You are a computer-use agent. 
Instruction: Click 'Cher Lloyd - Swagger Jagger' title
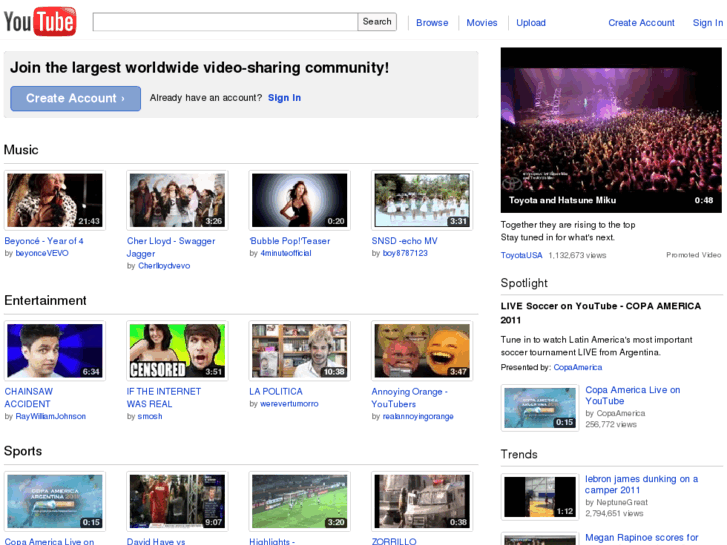pos(171,247)
